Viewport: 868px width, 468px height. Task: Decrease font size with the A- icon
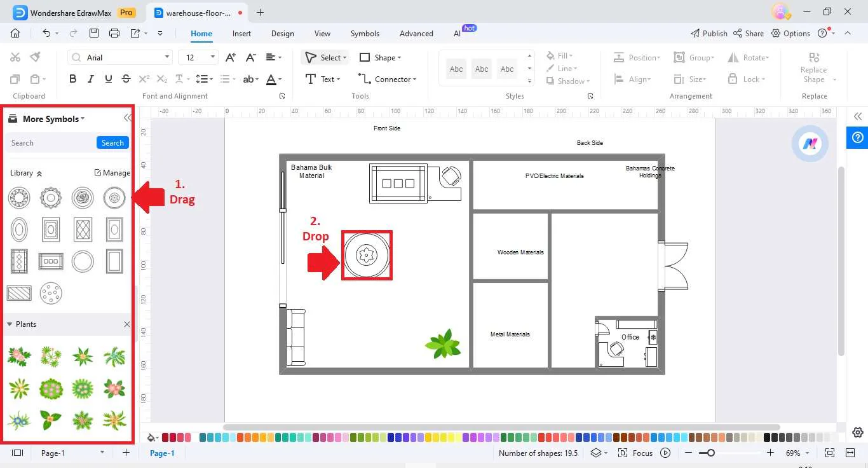point(251,57)
